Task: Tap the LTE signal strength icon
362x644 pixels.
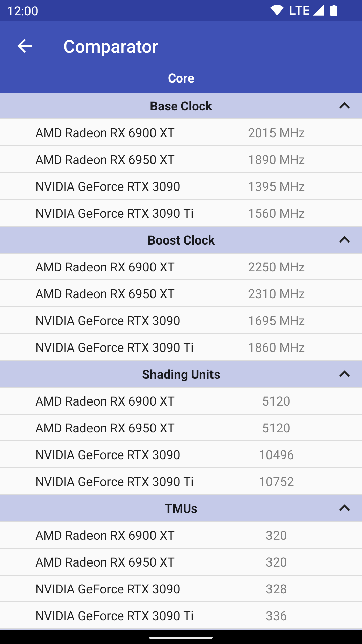Action: [319, 11]
